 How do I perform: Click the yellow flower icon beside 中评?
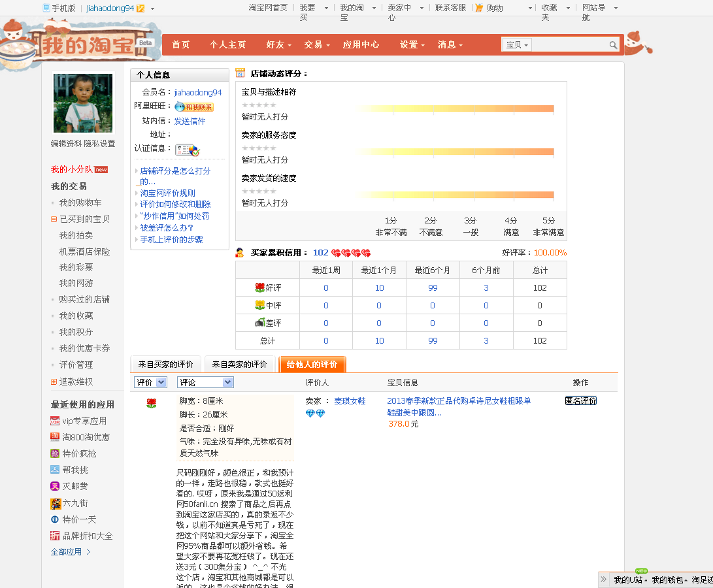point(259,305)
